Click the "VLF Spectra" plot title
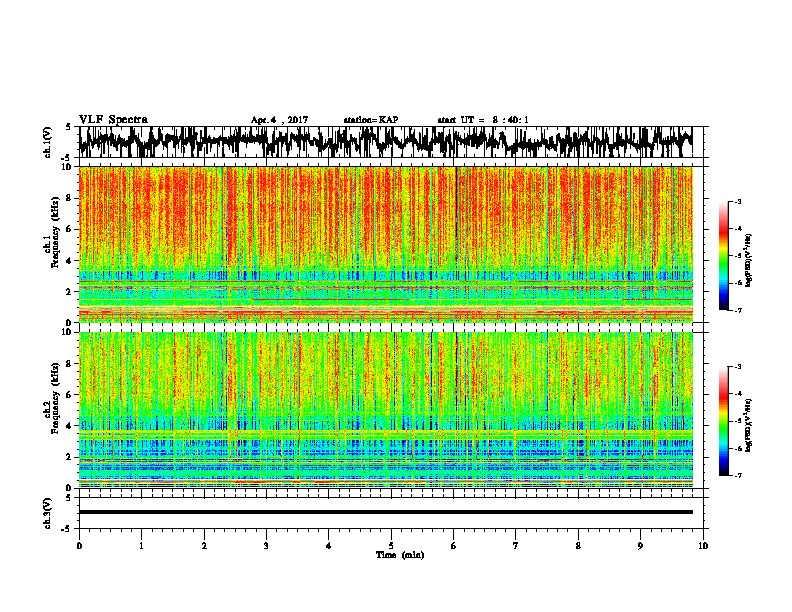Viewport: 792px width, 612px height. coord(113,120)
